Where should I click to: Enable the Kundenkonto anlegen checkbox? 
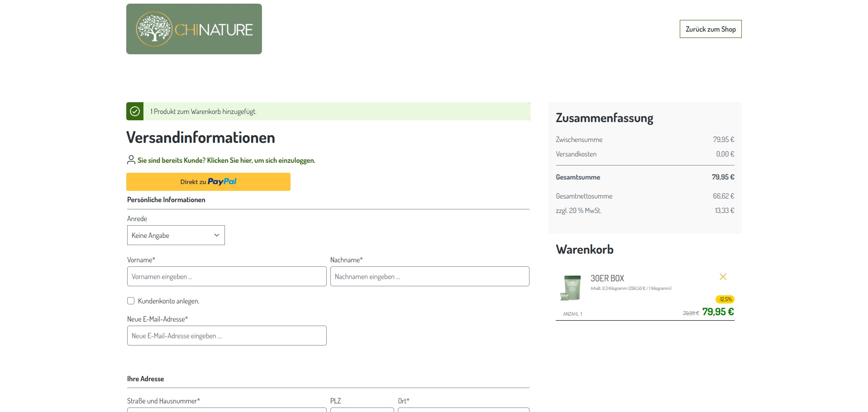[131, 301]
